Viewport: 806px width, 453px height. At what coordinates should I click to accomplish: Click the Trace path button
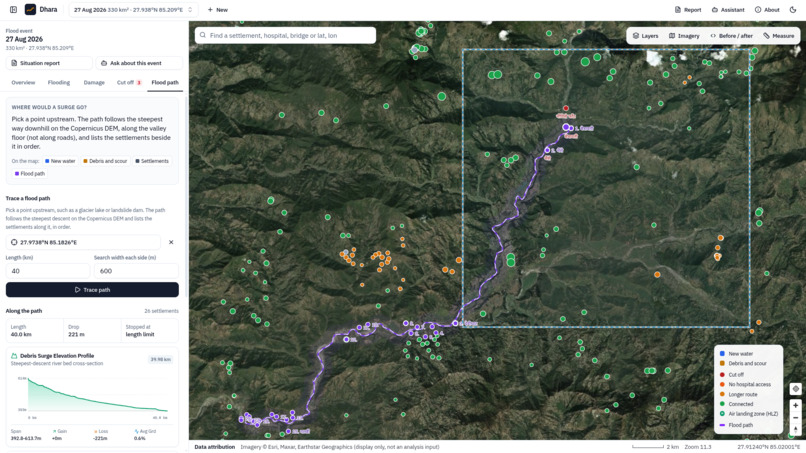click(92, 289)
